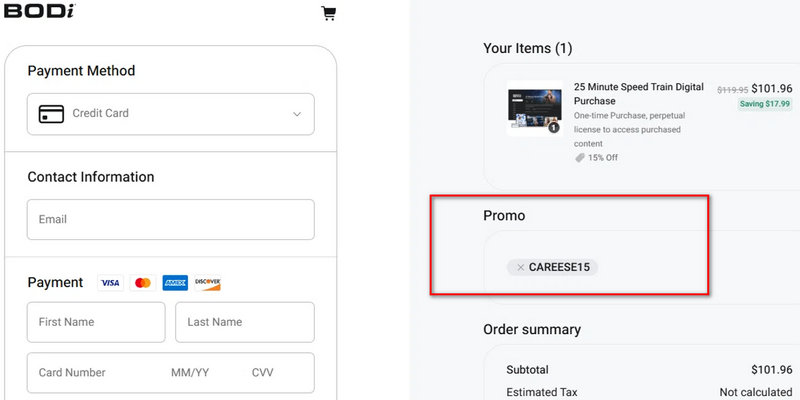The height and width of the screenshot is (400, 800).
Task: Expand the Credit Card payment method dropdown
Action: (296, 114)
